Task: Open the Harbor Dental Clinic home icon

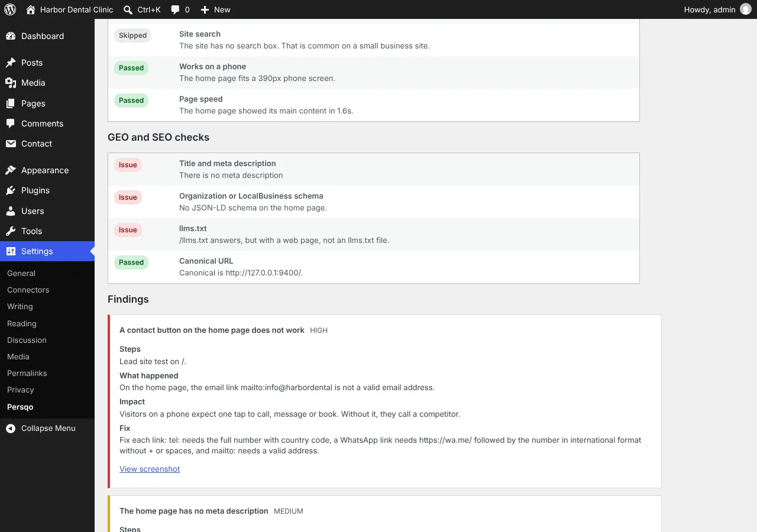Action: click(x=31, y=9)
